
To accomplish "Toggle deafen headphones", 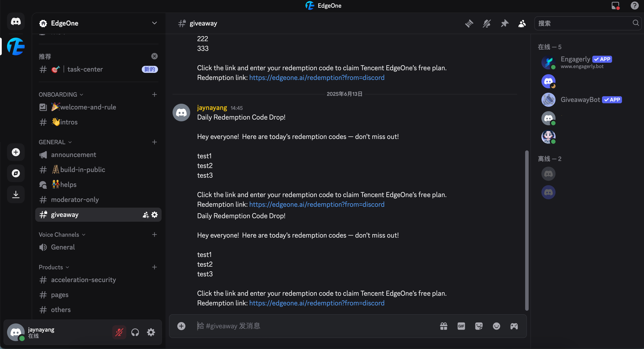I will (135, 332).
